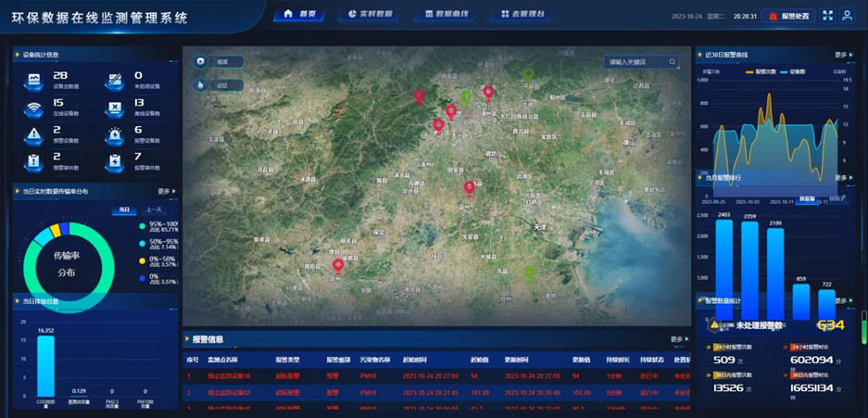Switch to the 实时数据 tab
This screenshot has width=868, height=418.
click(370, 15)
